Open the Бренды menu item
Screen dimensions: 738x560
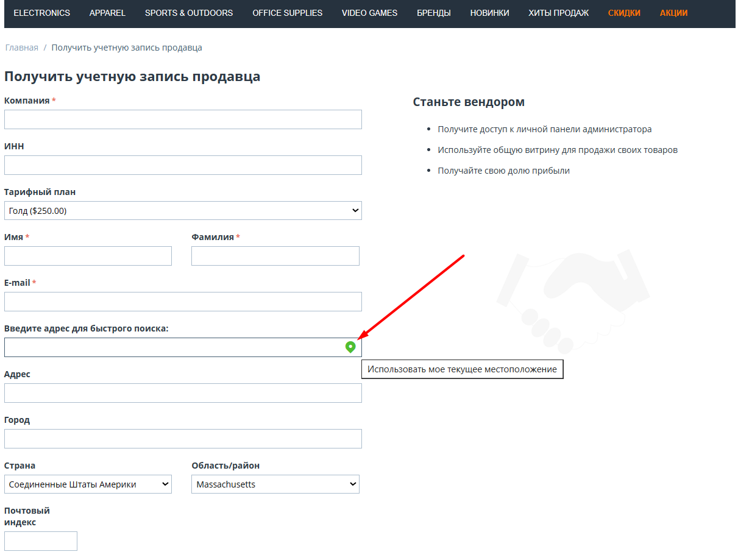point(434,13)
